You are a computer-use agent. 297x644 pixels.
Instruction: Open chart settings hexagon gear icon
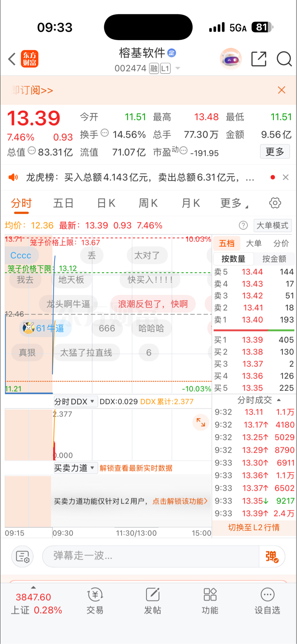pyautogui.click(x=275, y=203)
